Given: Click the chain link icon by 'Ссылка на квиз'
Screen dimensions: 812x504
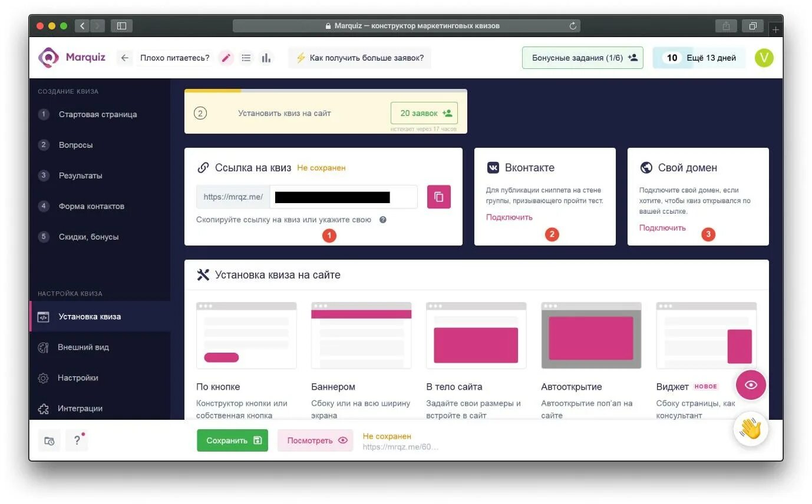Looking at the screenshot, I should point(203,168).
